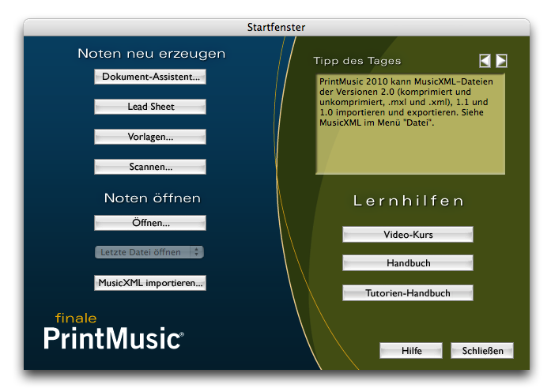Viewport: 551px width, 392px height.
Task: Click the Scannen button
Action: (150, 167)
